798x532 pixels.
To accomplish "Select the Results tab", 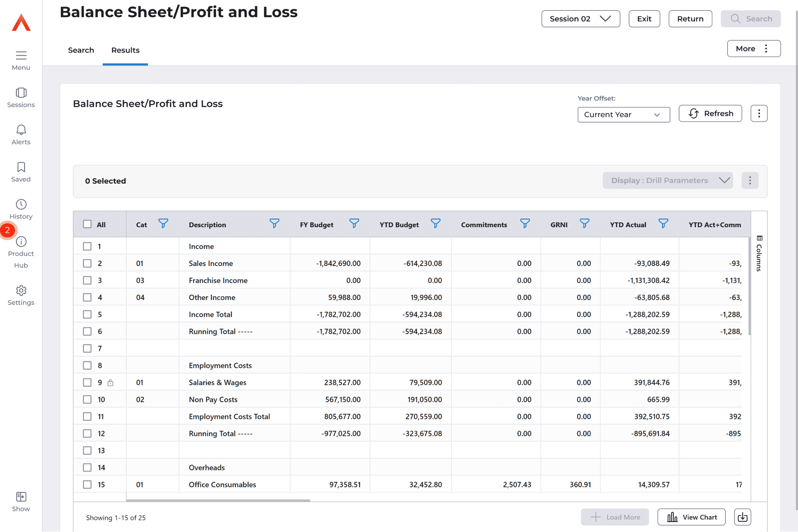I will click(125, 50).
